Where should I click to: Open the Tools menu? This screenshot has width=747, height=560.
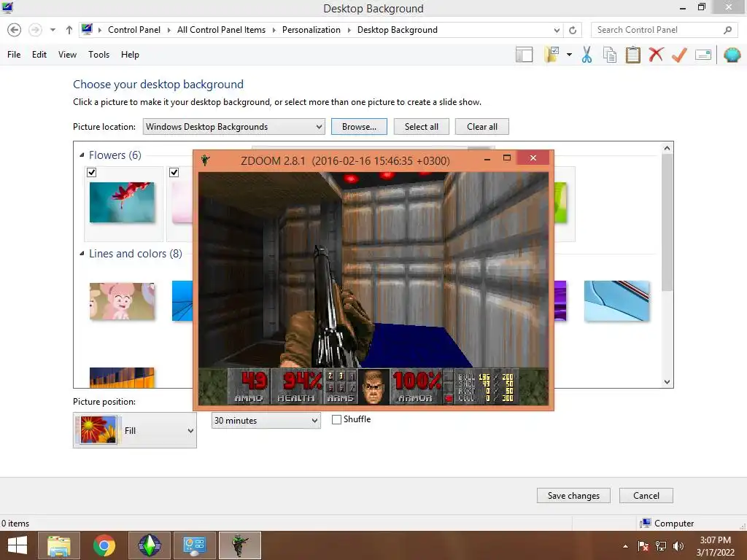click(98, 55)
